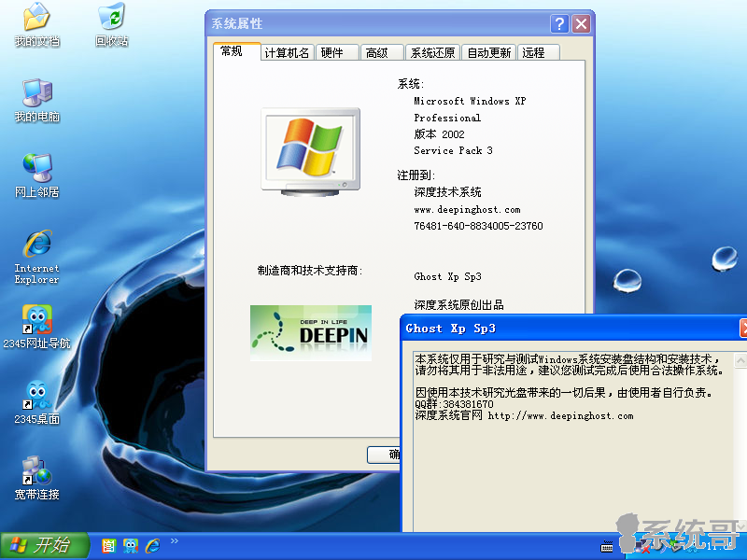The height and width of the screenshot is (560, 747).
Task: Switch to the 常规 tab
Action: (237, 51)
